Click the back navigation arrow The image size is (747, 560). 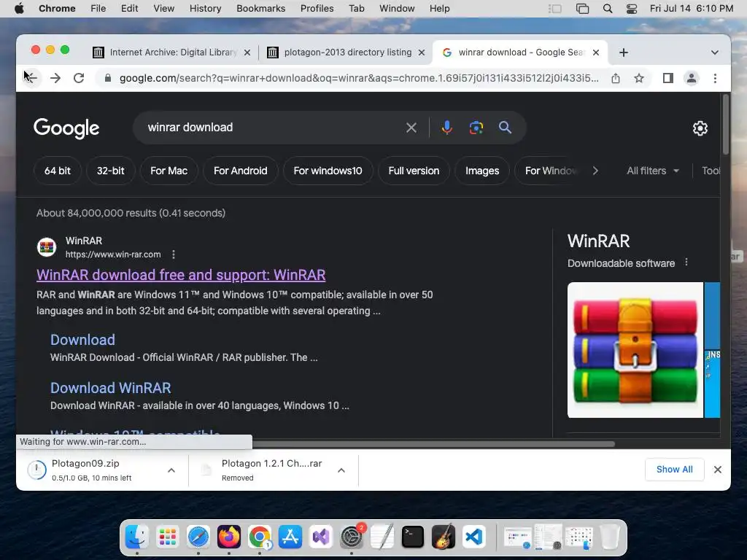pos(31,78)
